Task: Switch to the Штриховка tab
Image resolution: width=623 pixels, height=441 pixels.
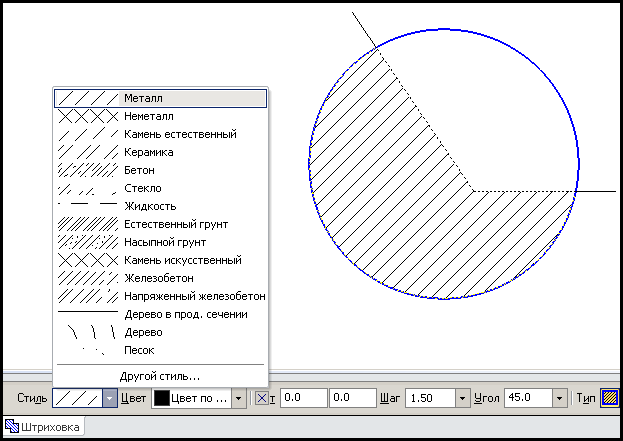Action: (44, 427)
